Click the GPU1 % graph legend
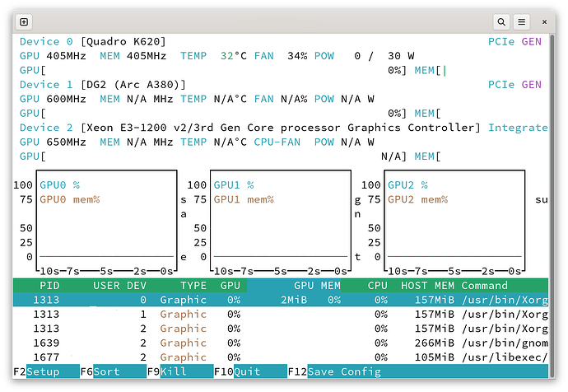Viewport: 568px width, 392px height. (x=234, y=185)
